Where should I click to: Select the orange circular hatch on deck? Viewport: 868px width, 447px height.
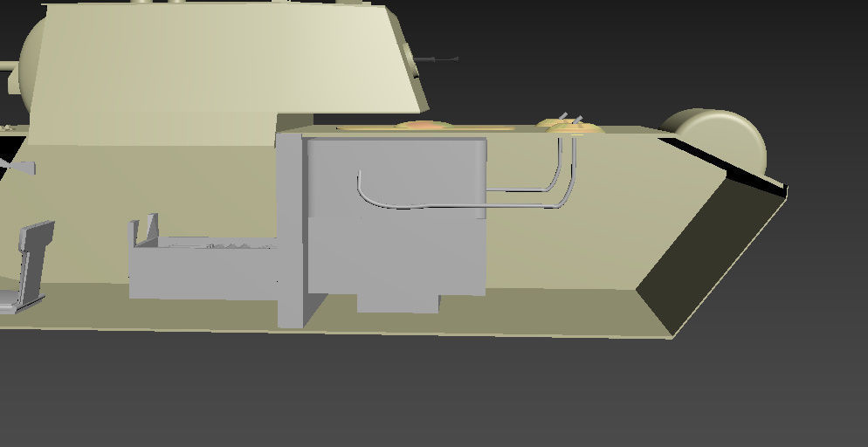424,126
